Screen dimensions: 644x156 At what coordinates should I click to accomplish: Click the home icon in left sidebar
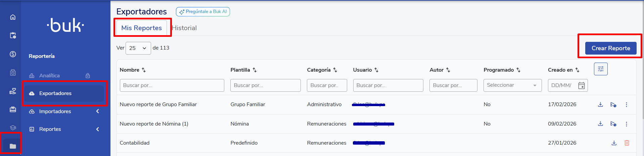pos(13,17)
